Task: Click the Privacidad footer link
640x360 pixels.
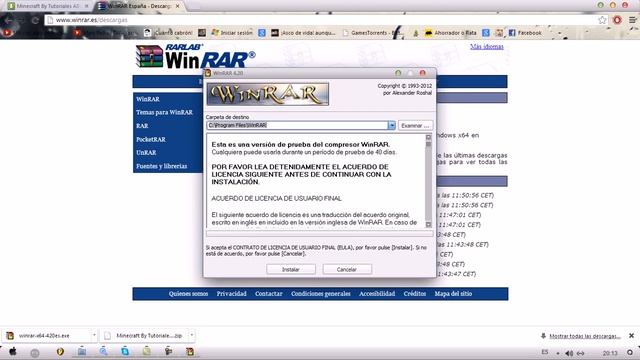Action: [x=231, y=294]
